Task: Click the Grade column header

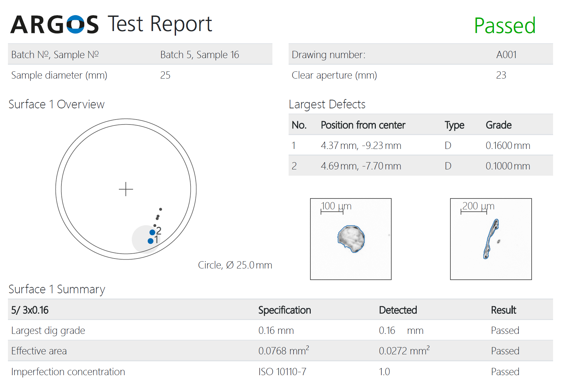Action: (x=498, y=125)
